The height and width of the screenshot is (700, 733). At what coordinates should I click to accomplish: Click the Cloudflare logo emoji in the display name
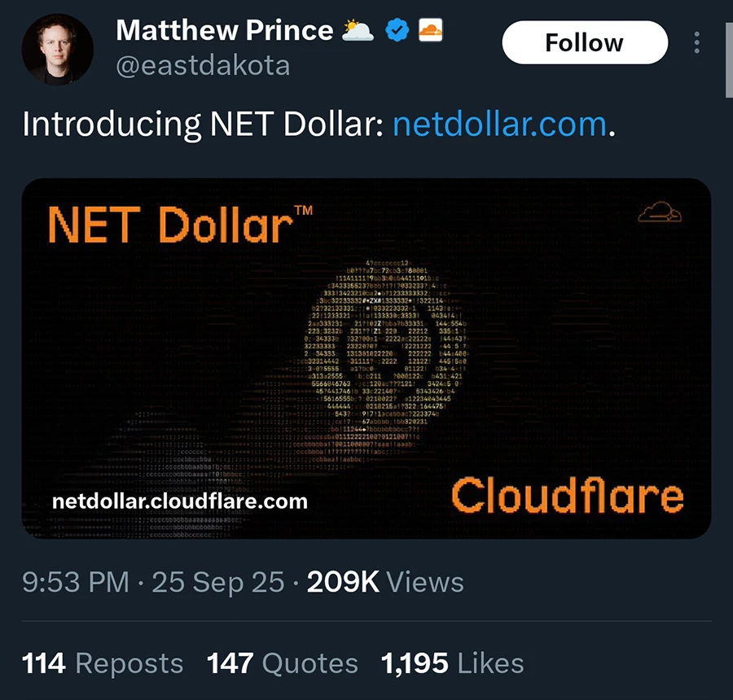point(431,31)
